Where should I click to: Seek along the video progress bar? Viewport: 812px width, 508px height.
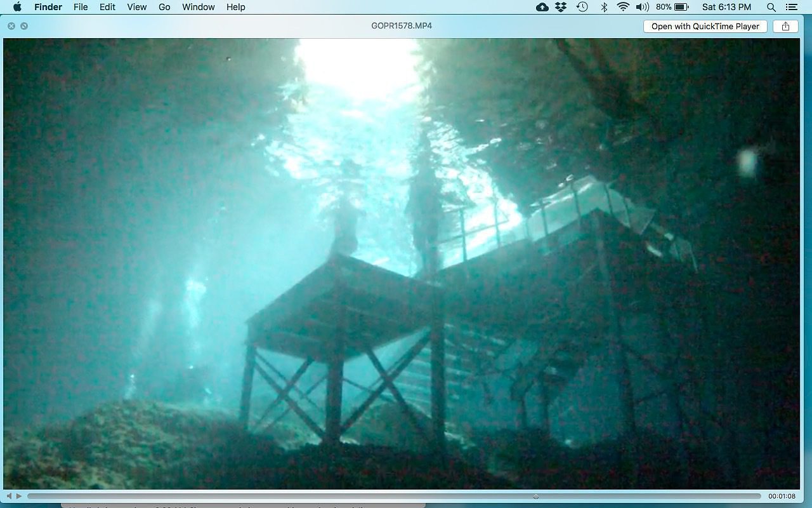coord(394,496)
